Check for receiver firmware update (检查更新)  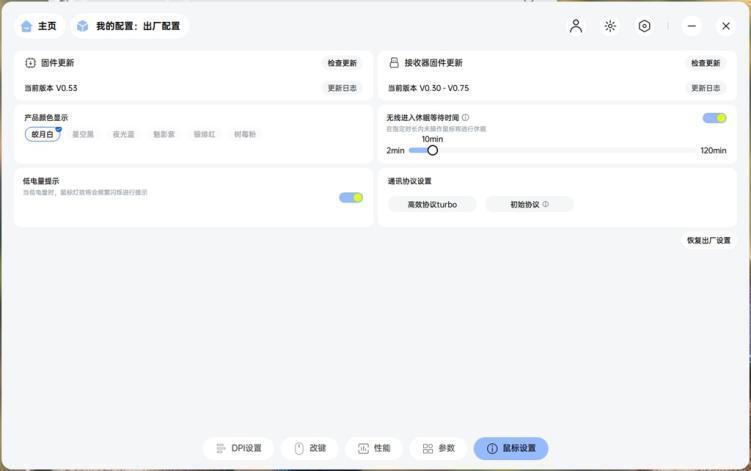[x=705, y=63]
